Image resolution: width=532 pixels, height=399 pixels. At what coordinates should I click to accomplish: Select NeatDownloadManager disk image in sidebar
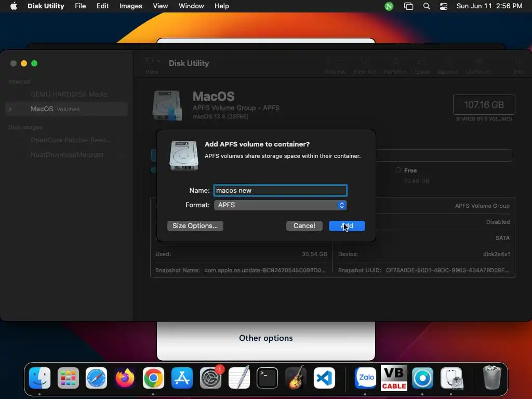coord(67,155)
